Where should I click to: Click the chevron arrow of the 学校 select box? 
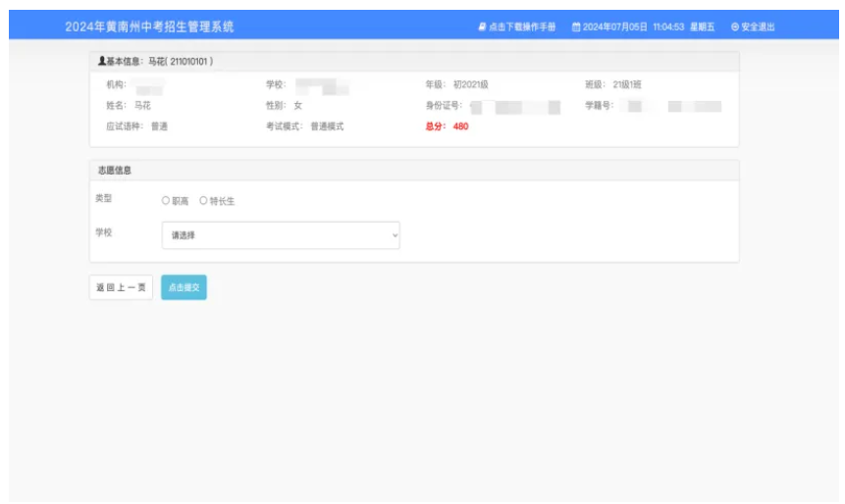pyautogui.click(x=395, y=235)
